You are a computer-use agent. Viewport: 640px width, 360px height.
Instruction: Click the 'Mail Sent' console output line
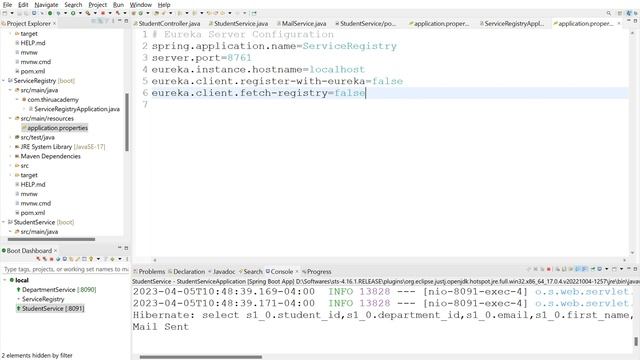[161, 327]
